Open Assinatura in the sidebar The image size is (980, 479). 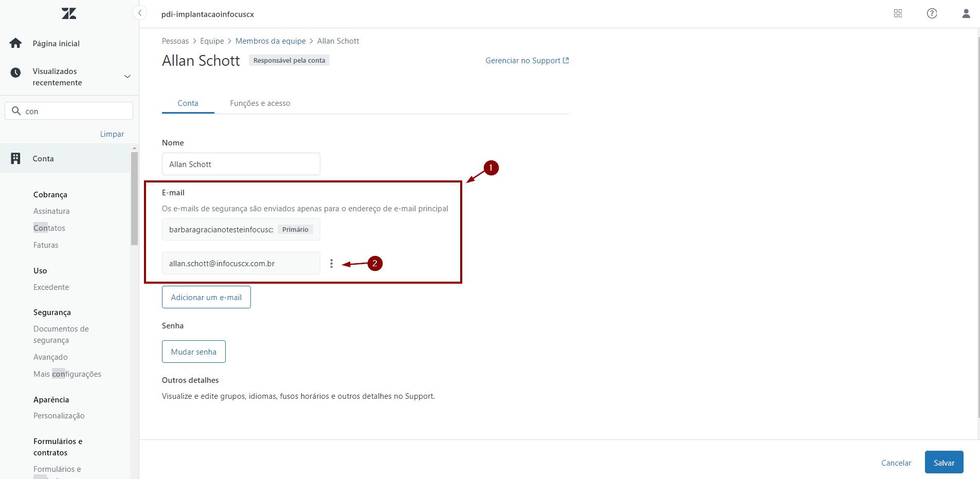click(x=51, y=211)
